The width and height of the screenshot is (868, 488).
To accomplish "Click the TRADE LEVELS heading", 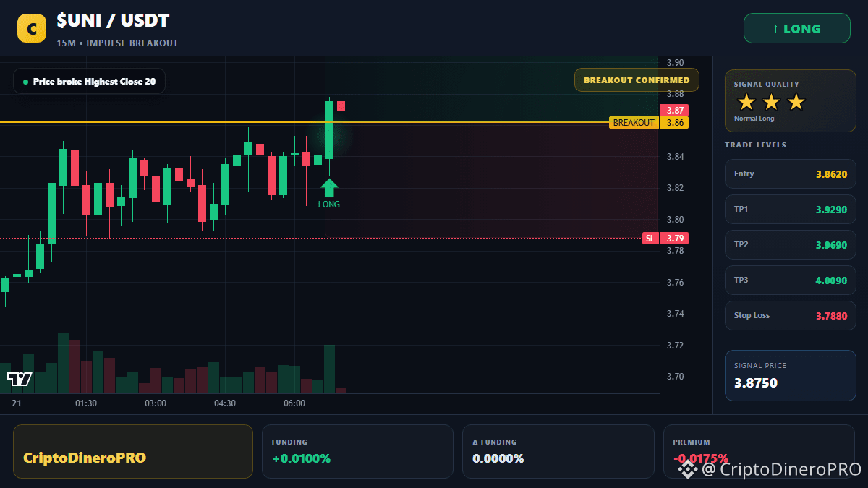I will coord(755,145).
